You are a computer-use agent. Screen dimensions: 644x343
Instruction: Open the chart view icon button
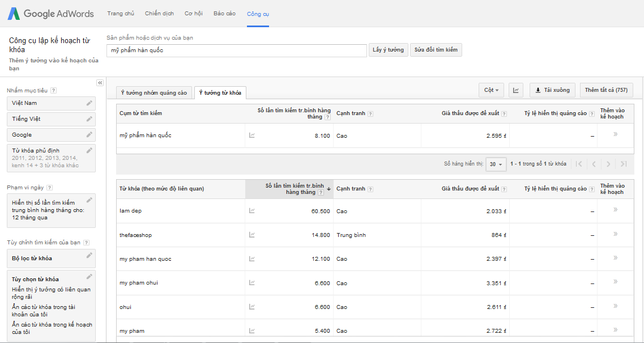click(515, 90)
